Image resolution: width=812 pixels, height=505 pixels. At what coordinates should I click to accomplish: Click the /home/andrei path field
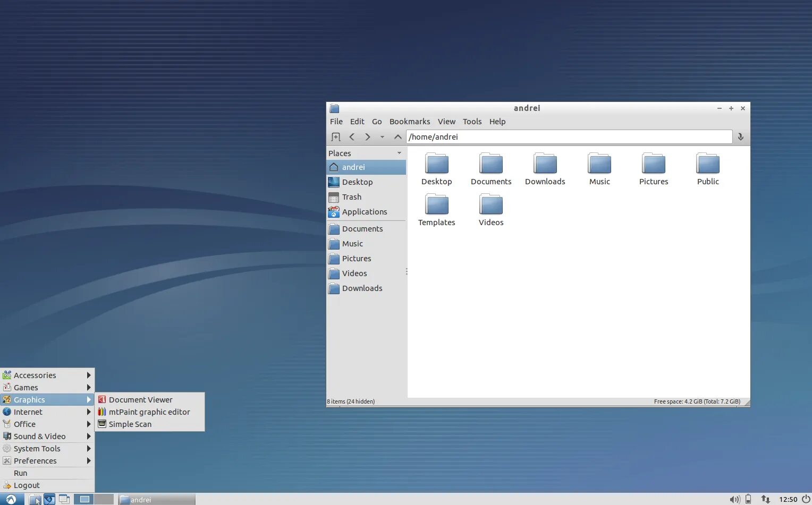[x=569, y=137]
